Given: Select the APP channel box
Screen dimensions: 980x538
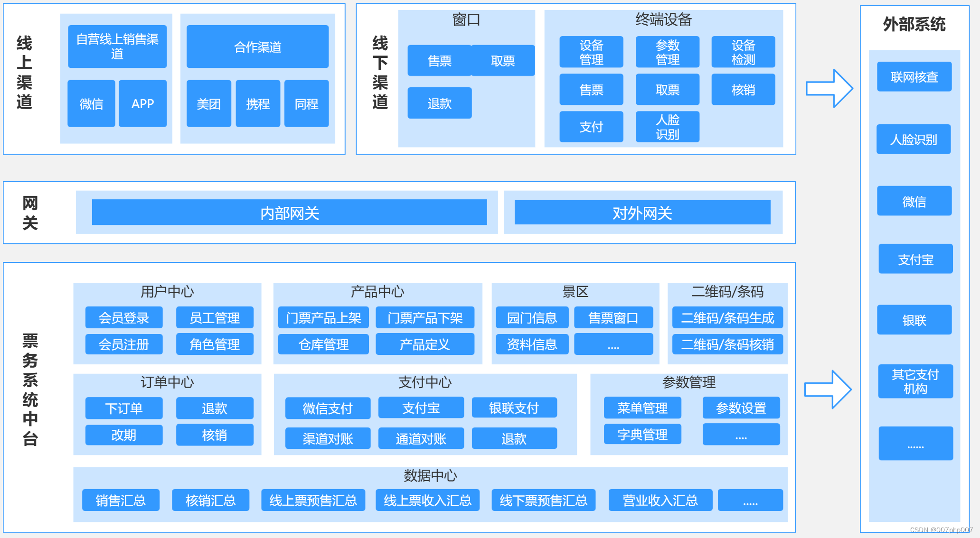Looking at the screenshot, I should 142,103.
